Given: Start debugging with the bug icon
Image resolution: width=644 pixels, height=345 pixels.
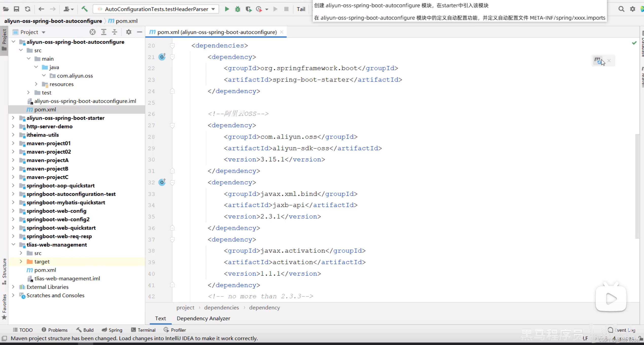Looking at the screenshot, I should click(x=238, y=9).
